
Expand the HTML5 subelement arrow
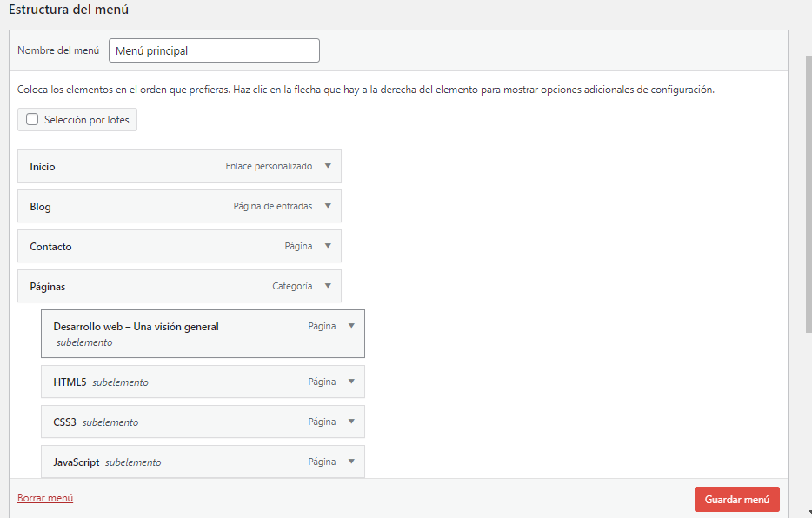click(x=351, y=382)
